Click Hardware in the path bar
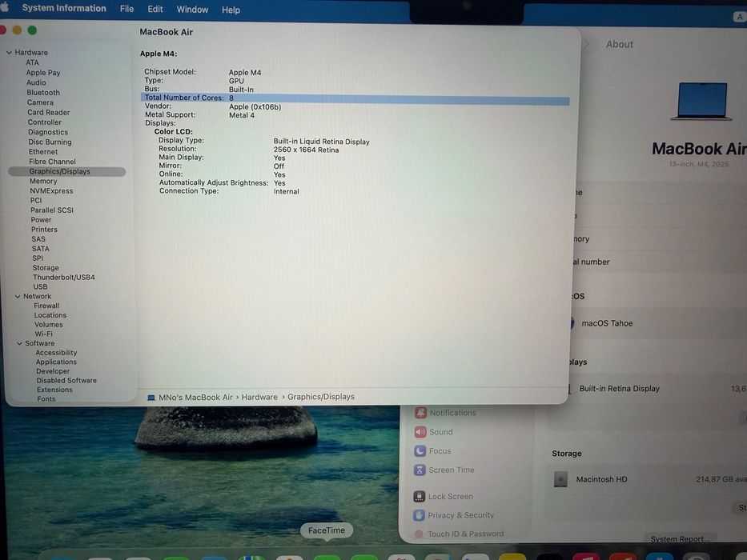This screenshot has width=747, height=560. click(259, 397)
